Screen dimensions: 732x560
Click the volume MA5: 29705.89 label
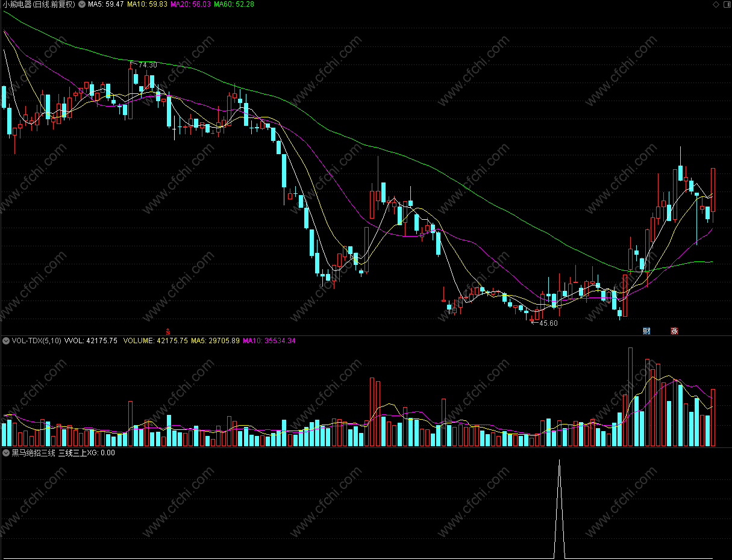215,341
